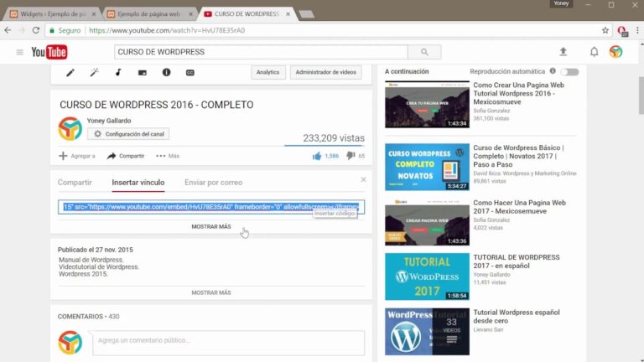This screenshot has height=362, width=644.
Task: Open the CC subtitles tool icon
Action: (190, 73)
